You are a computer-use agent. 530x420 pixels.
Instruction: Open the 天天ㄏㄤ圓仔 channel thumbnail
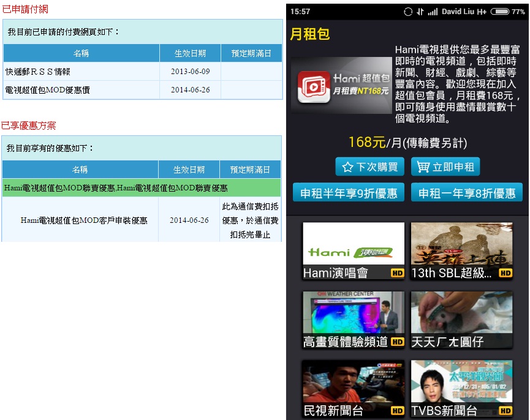coord(462,320)
